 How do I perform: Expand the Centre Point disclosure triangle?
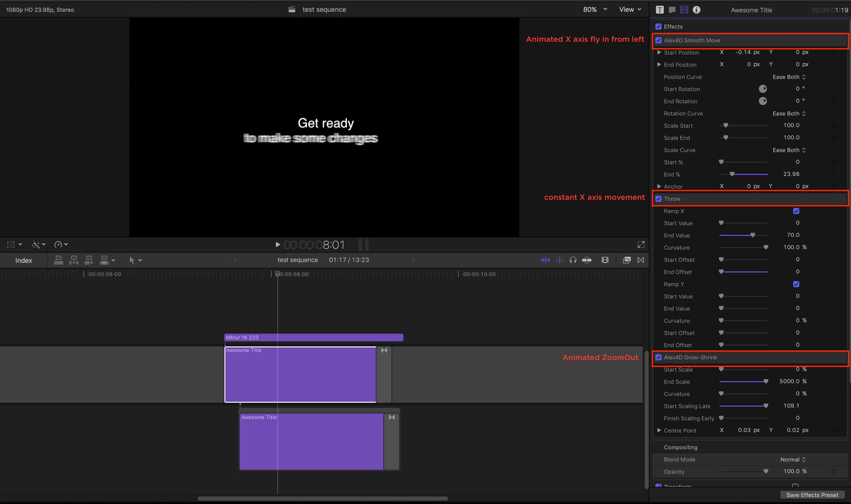coord(659,430)
